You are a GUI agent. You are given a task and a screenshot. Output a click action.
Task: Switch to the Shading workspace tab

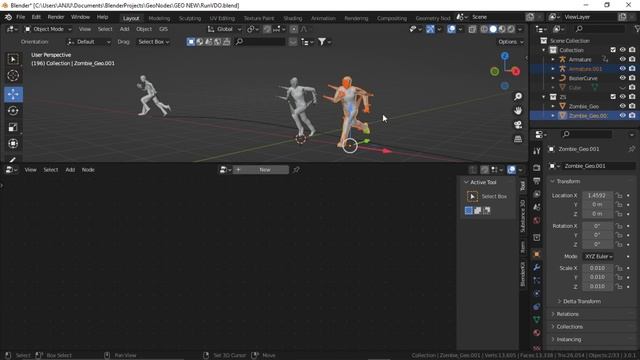point(293,18)
